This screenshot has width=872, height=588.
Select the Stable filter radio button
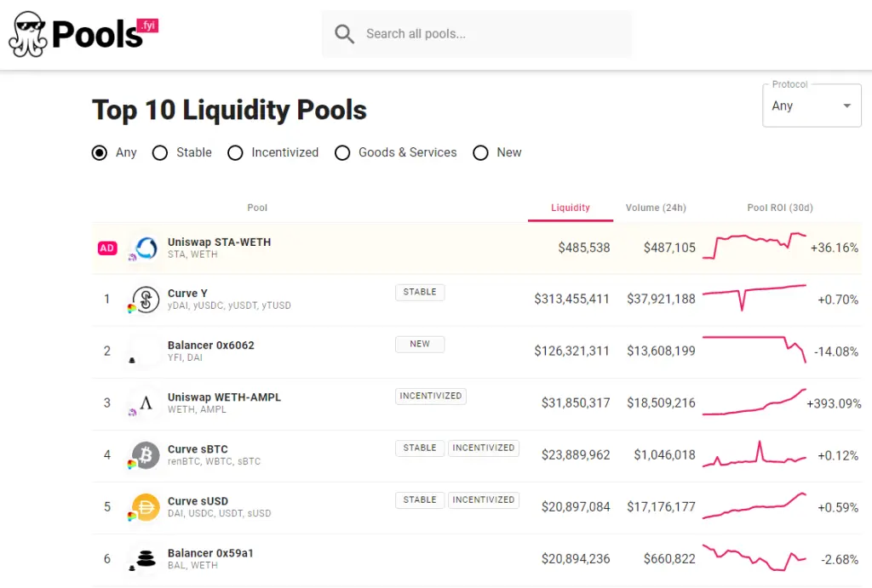160,153
